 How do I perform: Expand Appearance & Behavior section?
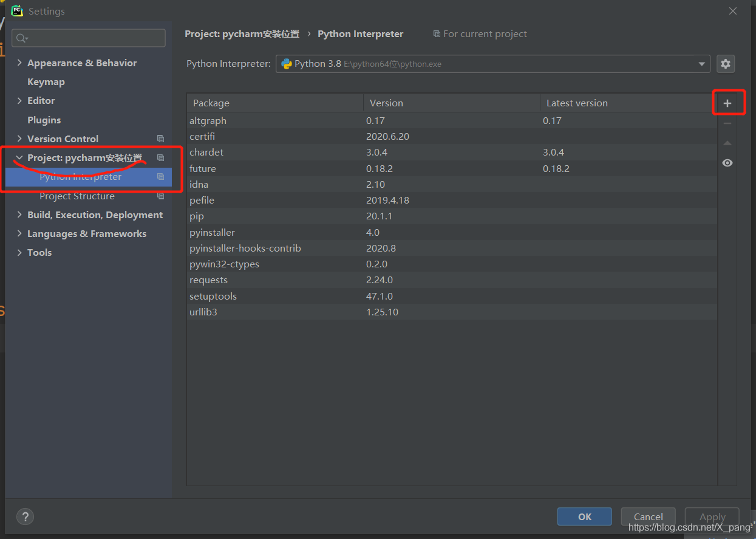pyautogui.click(x=19, y=63)
